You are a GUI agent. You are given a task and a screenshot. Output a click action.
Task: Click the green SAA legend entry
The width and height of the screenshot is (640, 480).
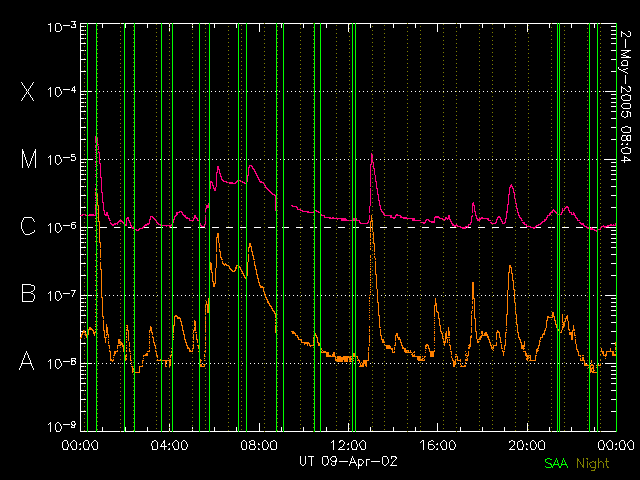[x=556, y=463]
